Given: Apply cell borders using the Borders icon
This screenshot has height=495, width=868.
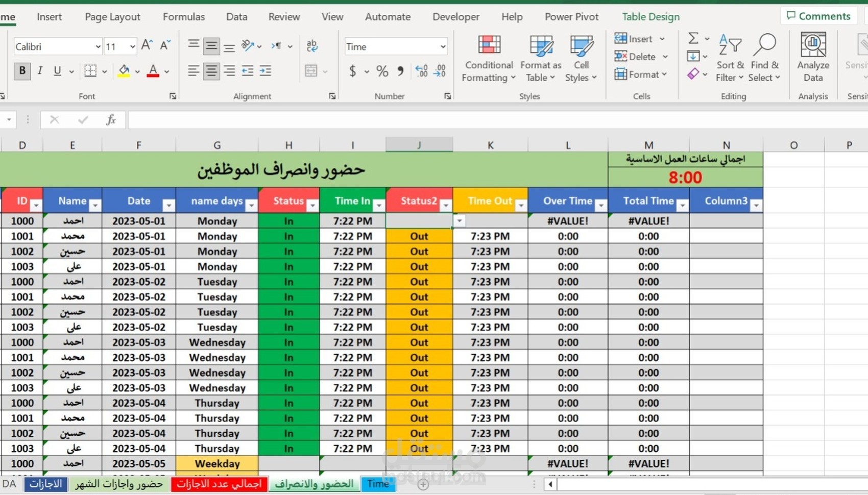Looking at the screenshot, I should [x=90, y=71].
